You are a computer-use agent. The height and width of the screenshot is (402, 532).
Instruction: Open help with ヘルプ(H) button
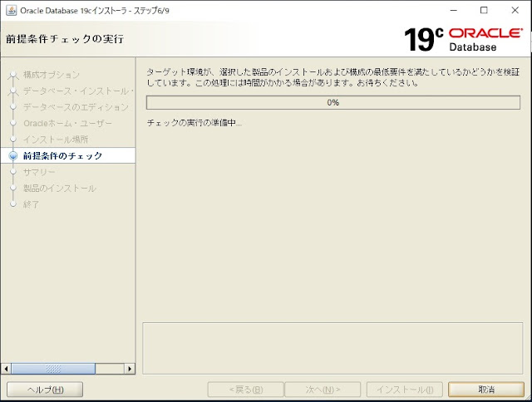[45, 390]
